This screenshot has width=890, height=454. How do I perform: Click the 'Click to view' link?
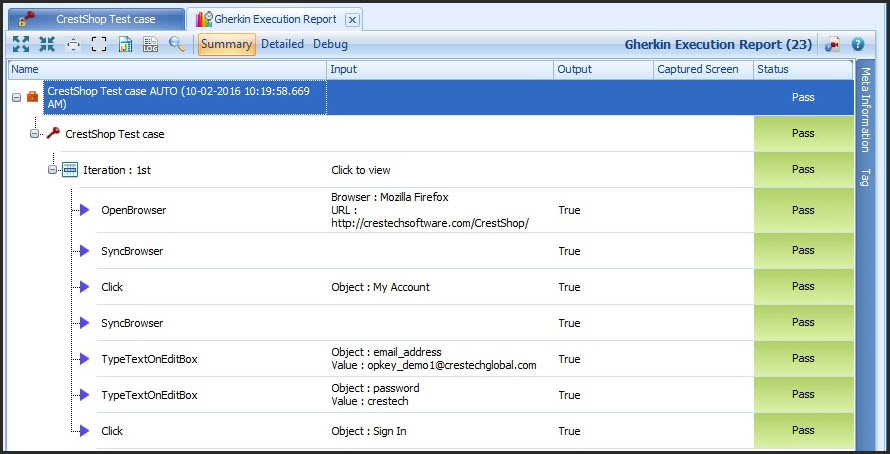361,170
